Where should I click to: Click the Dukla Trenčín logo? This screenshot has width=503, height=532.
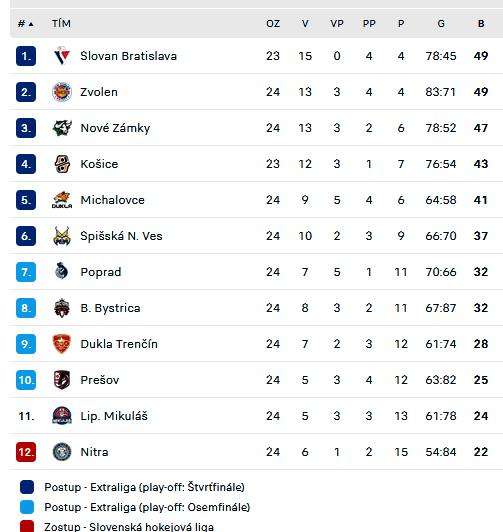click(62, 344)
